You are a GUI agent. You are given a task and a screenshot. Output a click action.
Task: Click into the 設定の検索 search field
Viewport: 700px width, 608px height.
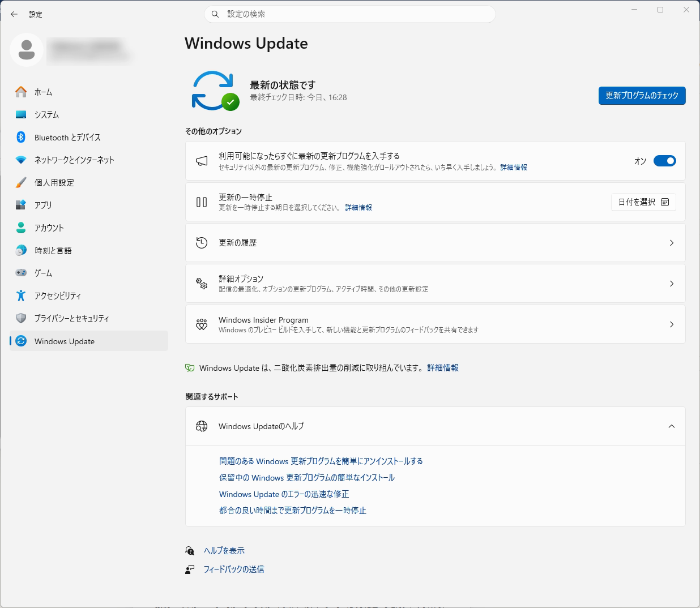[350, 14]
